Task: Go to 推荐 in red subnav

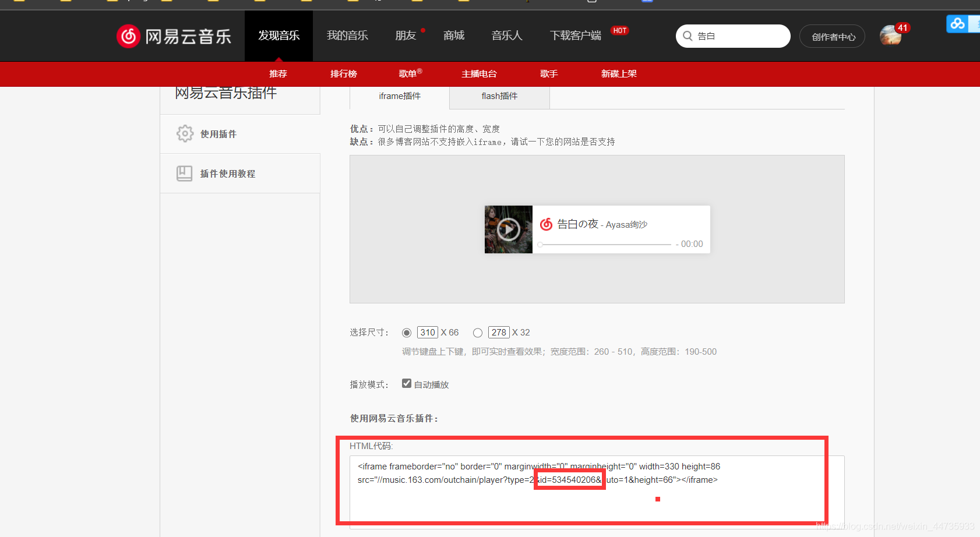Action: pos(278,73)
